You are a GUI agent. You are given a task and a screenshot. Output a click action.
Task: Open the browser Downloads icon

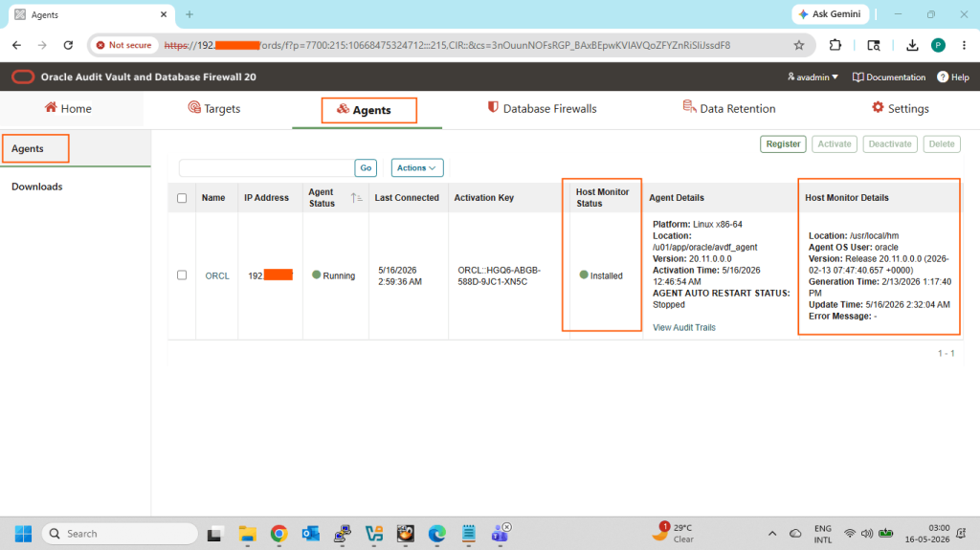click(912, 45)
